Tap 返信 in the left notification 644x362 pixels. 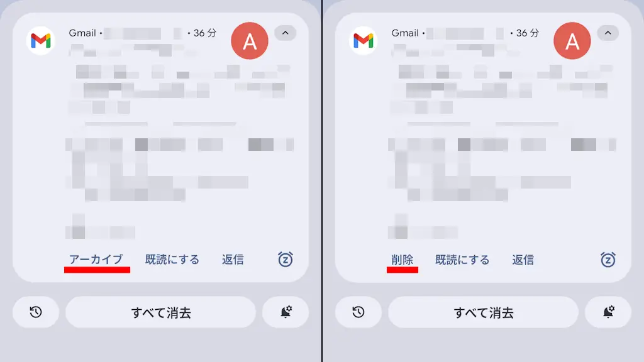click(233, 260)
